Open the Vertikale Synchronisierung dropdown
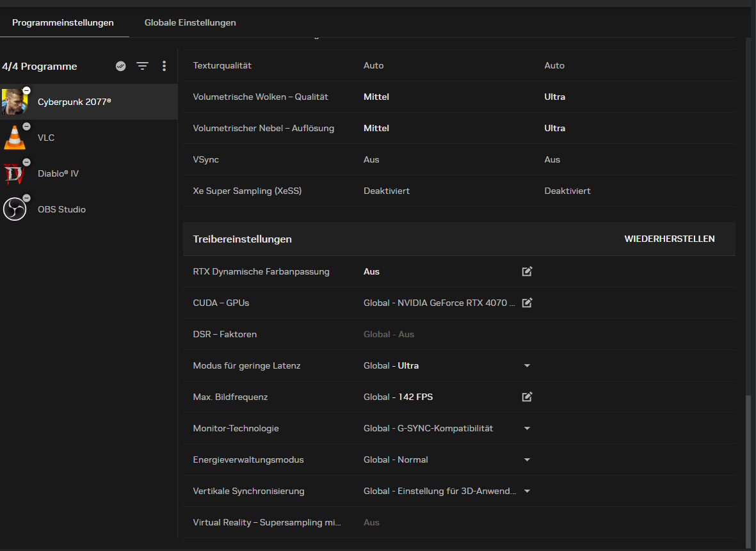Image resolution: width=756 pixels, height=551 pixels. pyautogui.click(x=527, y=491)
